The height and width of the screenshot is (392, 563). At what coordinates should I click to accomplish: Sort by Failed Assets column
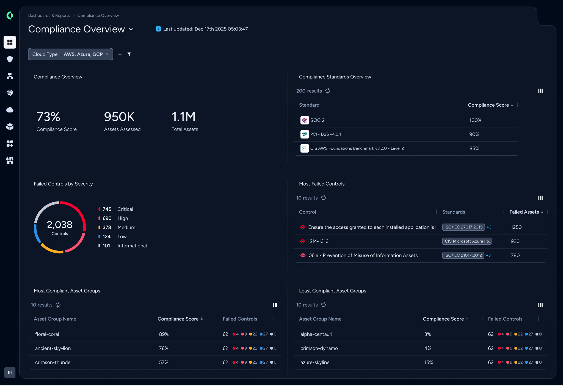coord(526,212)
